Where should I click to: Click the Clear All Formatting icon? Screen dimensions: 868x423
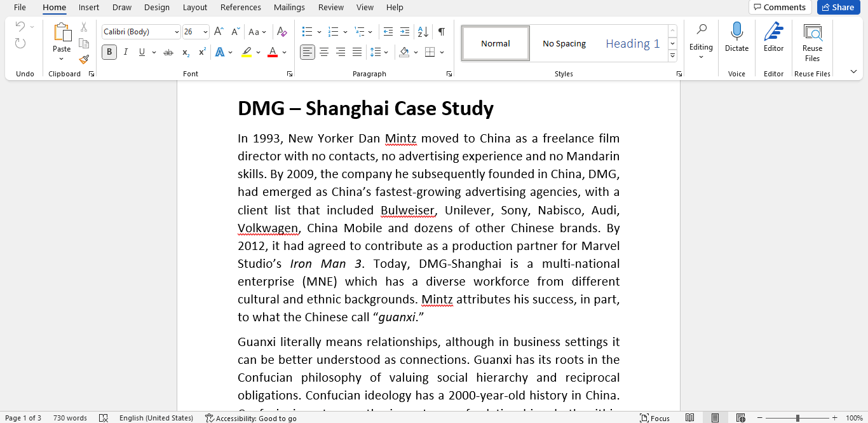pos(282,31)
